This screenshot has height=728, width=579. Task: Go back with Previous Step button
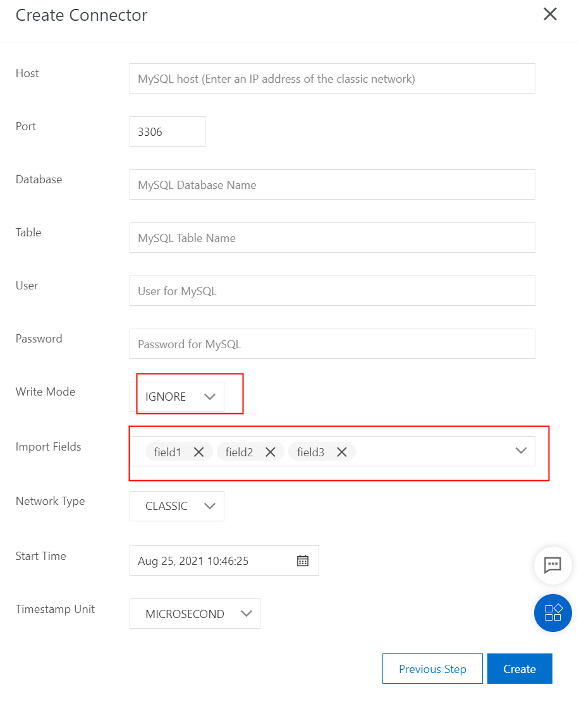tap(432, 669)
